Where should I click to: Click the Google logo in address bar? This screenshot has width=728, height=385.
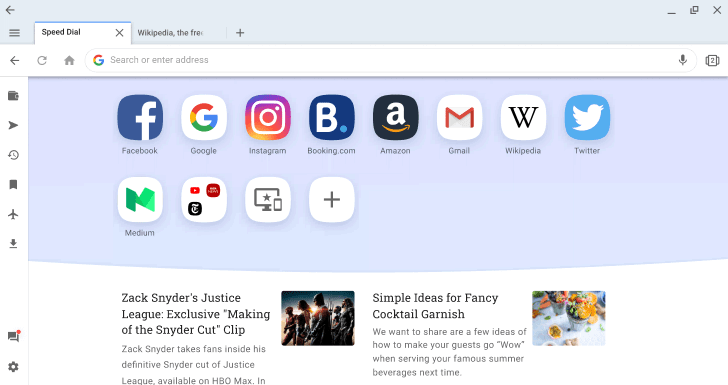pyautogui.click(x=98, y=60)
